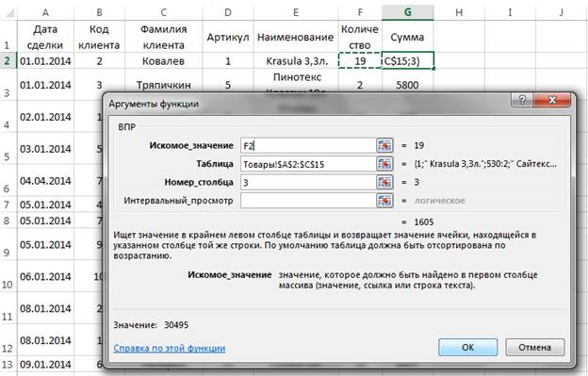
Task: Click range selector icon beside Номер_столбца field
Action: (384, 182)
